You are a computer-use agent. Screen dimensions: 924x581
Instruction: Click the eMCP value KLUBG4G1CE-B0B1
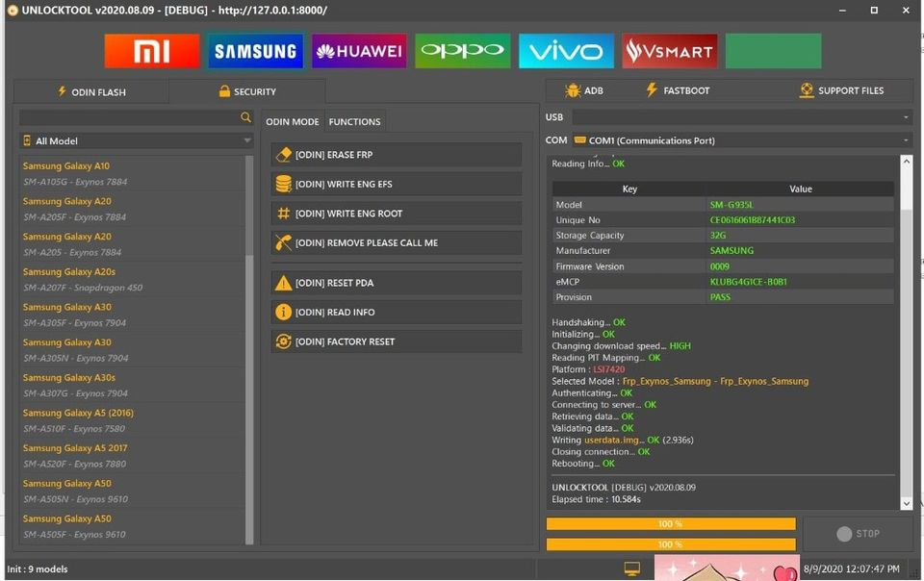[x=749, y=282]
